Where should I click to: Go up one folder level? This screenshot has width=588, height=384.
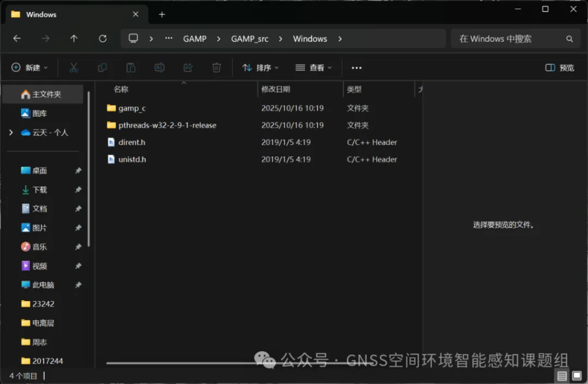pos(74,39)
